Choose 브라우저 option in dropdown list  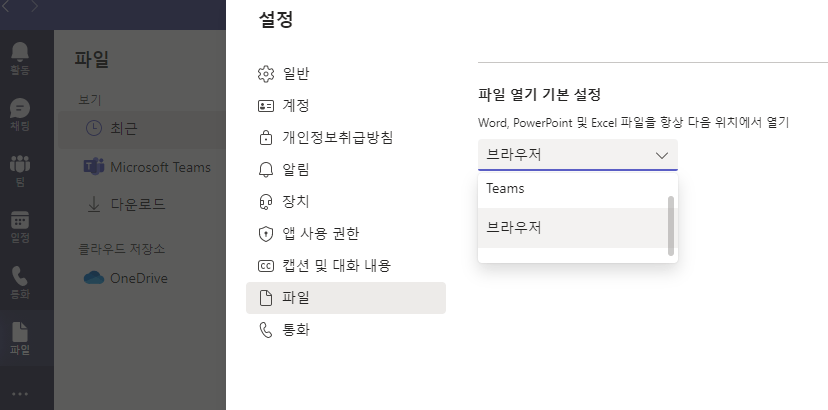[x=573, y=228]
